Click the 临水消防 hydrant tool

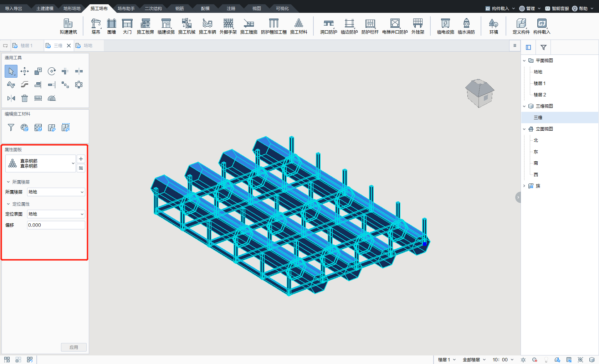click(x=466, y=26)
